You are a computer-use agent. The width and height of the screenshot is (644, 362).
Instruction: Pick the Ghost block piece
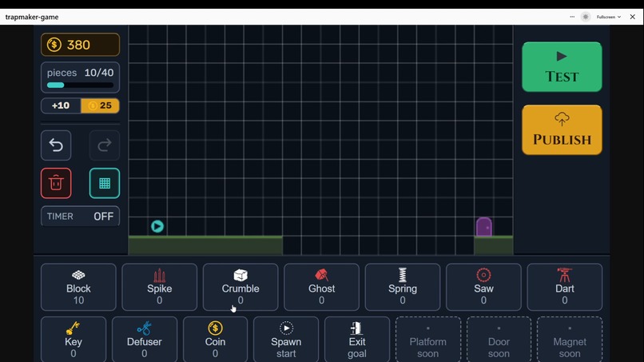point(321,287)
